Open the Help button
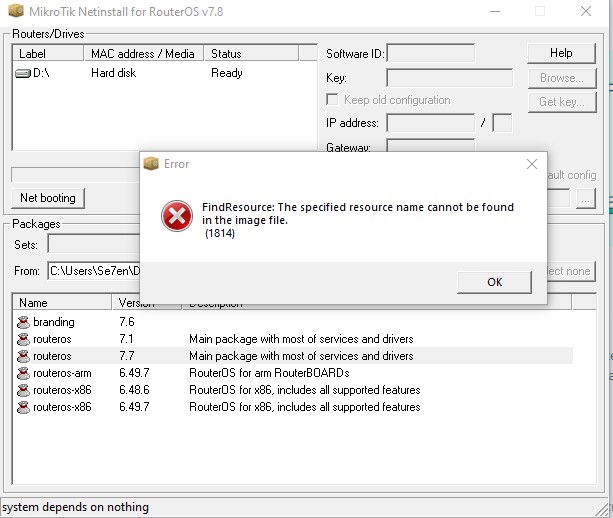 tap(561, 53)
